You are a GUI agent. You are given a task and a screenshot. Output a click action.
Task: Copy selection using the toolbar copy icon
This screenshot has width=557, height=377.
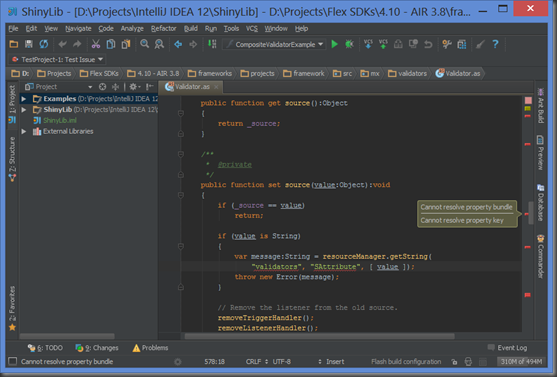[111, 44]
